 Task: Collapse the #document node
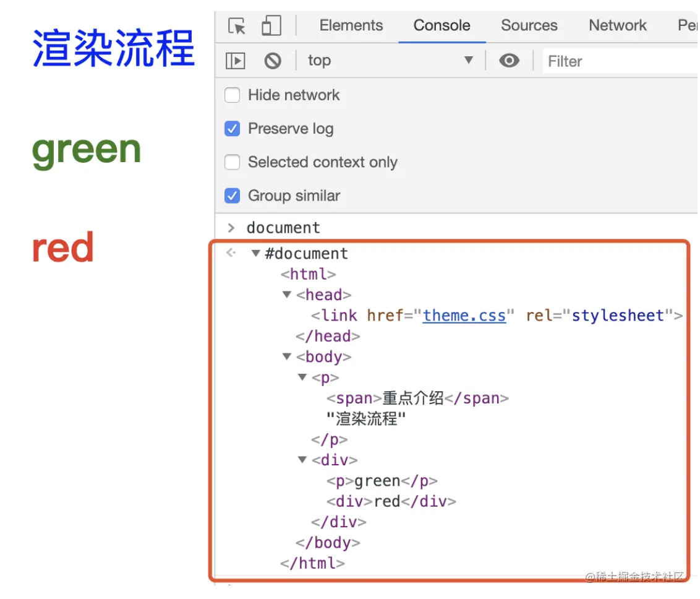[x=256, y=253]
